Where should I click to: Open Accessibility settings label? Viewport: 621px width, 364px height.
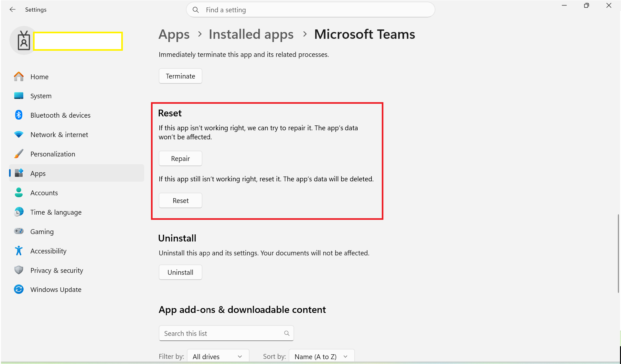click(x=48, y=251)
